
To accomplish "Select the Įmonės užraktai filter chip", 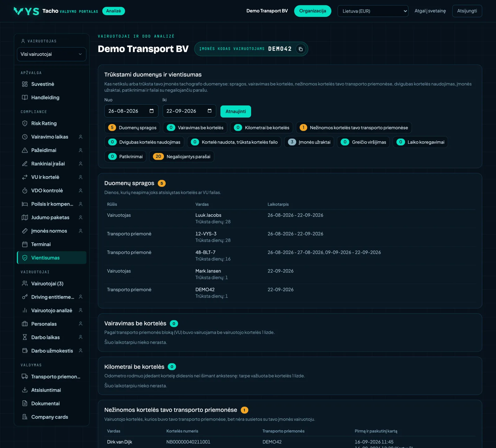I will point(309,142).
